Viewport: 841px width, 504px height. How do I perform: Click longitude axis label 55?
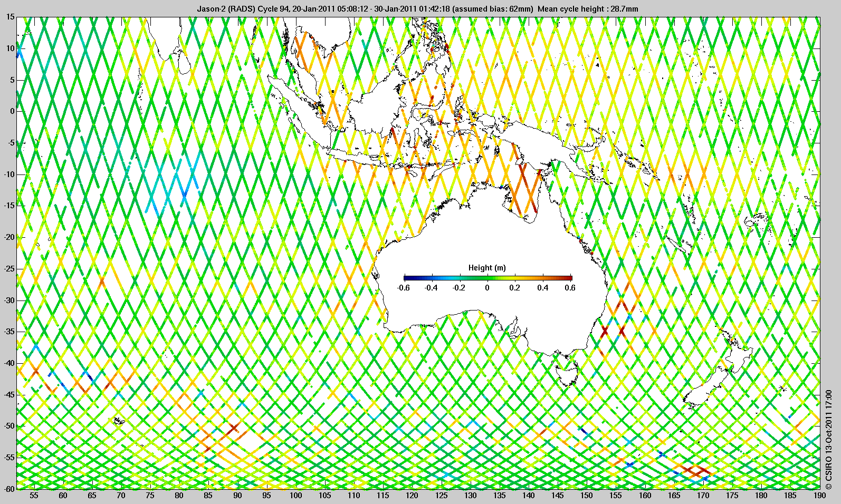coord(34,496)
